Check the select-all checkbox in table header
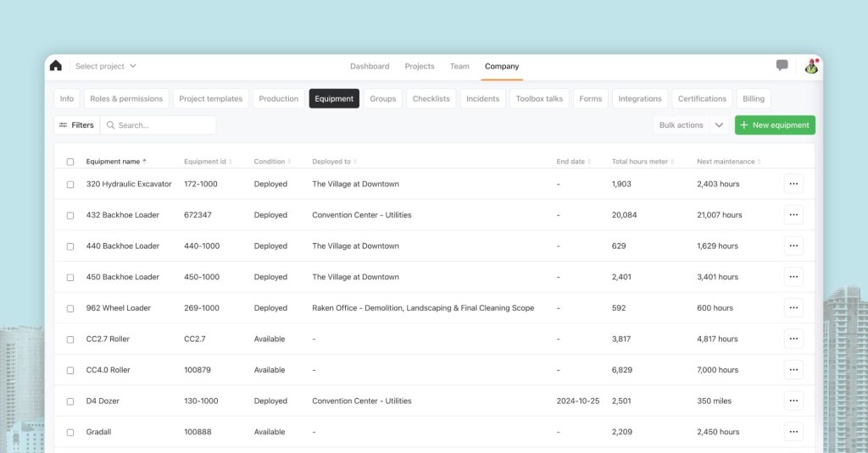Image resolution: width=868 pixels, height=453 pixels. [70, 162]
